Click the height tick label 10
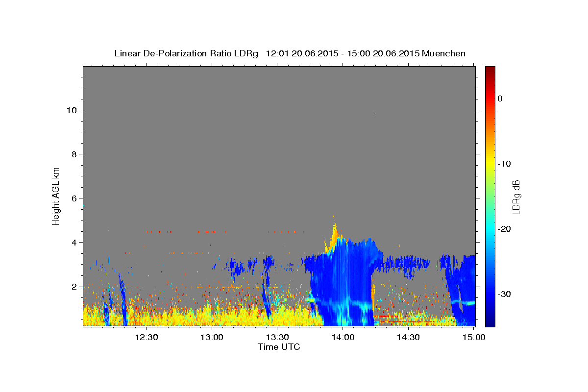 point(71,110)
